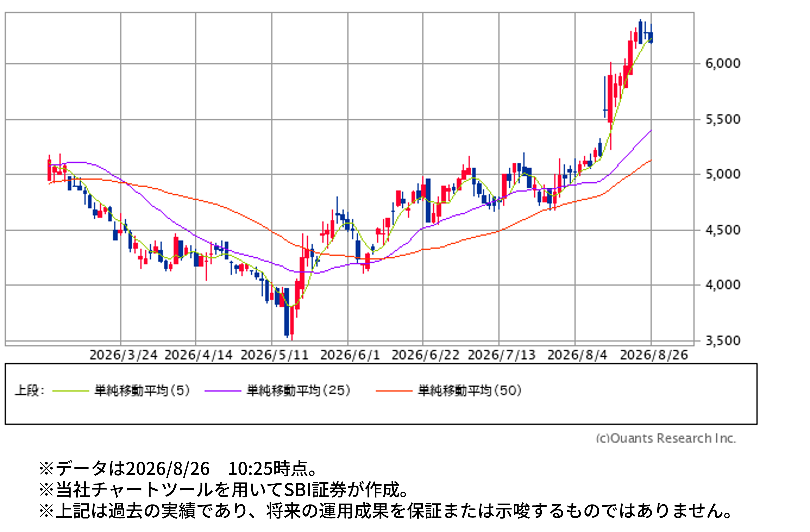The width and height of the screenshot is (810, 532).
Task: Click the 2026/3/24 date axis label
Action: point(124,355)
